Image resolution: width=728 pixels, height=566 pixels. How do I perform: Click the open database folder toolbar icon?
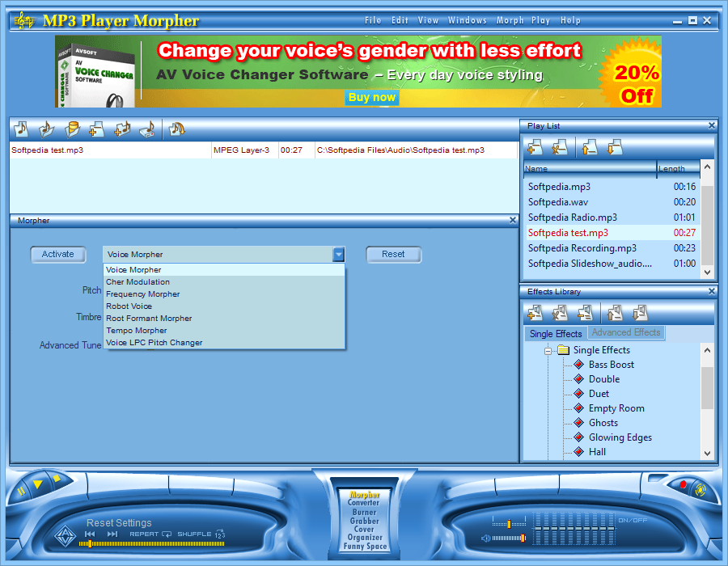coord(72,129)
